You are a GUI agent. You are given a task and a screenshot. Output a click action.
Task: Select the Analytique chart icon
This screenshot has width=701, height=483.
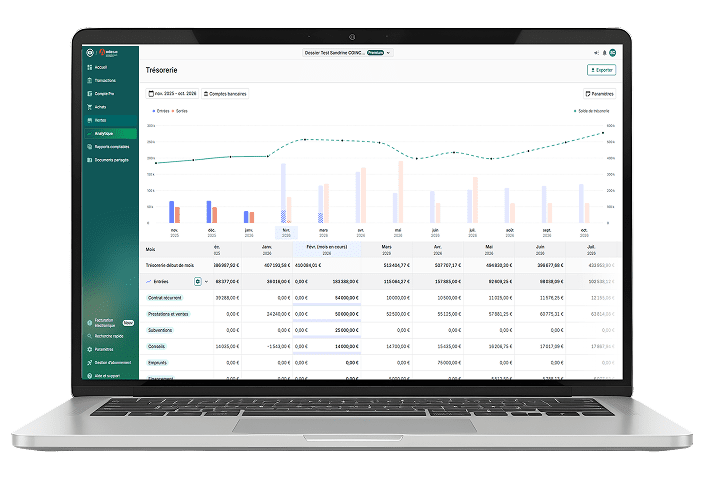89,133
